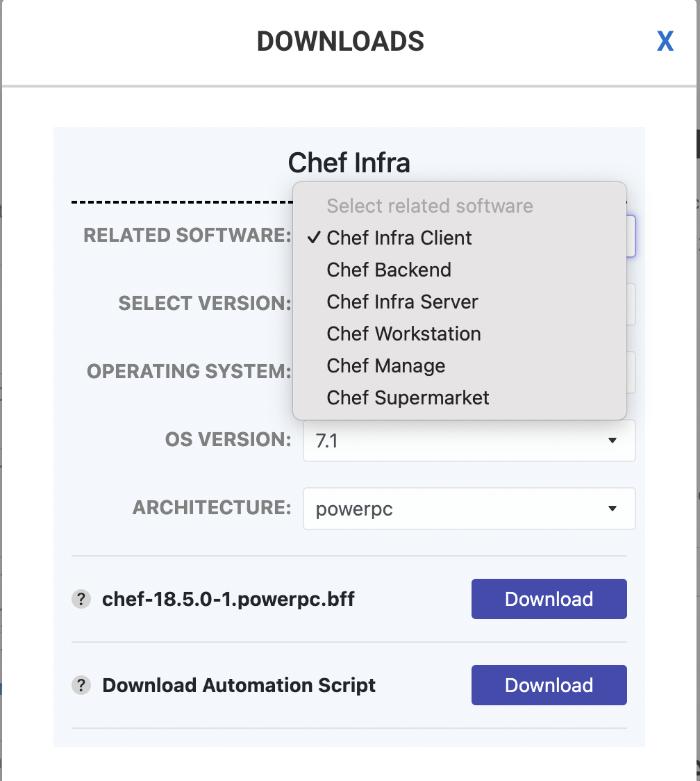Select Chef Infra Client from the software list
The height and width of the screenshot is (781, 700).
[x=399, y=238]
